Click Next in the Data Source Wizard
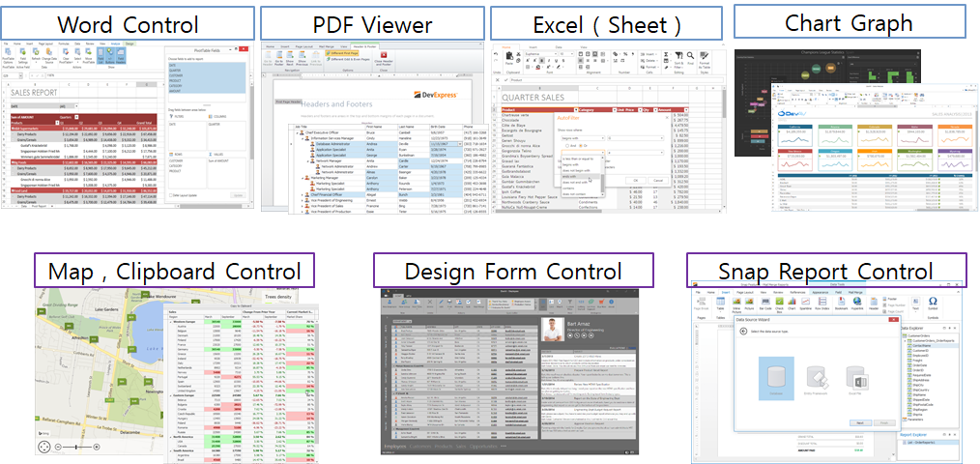Screen dimensions: 980x464 tap(858, 421)
